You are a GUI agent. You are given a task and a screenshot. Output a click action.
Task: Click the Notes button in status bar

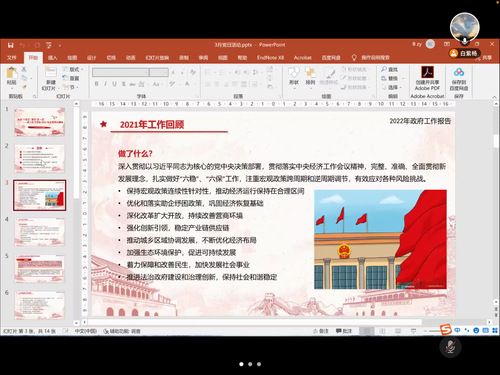[x=321, y=331]
